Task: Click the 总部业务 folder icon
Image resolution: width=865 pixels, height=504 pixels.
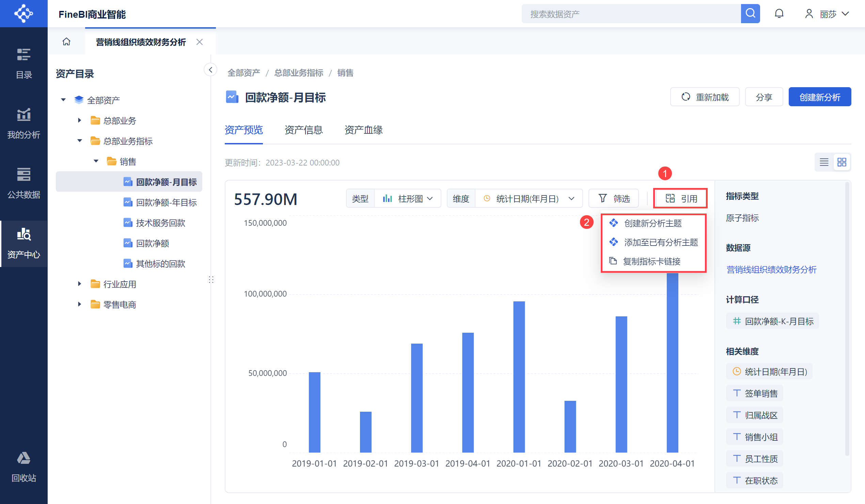Action: (x=95, y=121)
